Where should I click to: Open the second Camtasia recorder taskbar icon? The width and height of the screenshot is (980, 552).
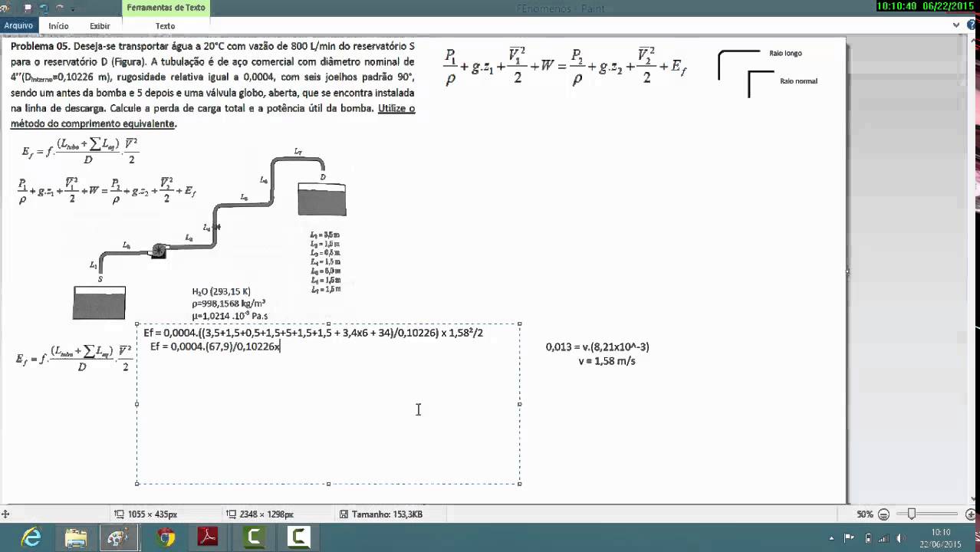click(x=298, y=538)
